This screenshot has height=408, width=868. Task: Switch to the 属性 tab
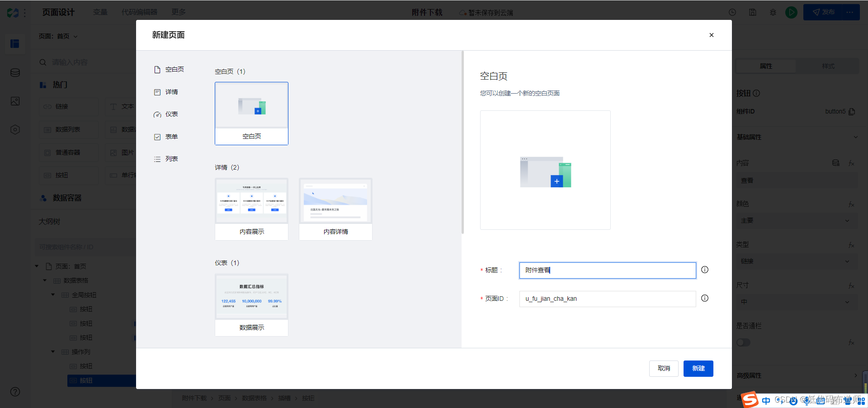[x=766, y=66]
